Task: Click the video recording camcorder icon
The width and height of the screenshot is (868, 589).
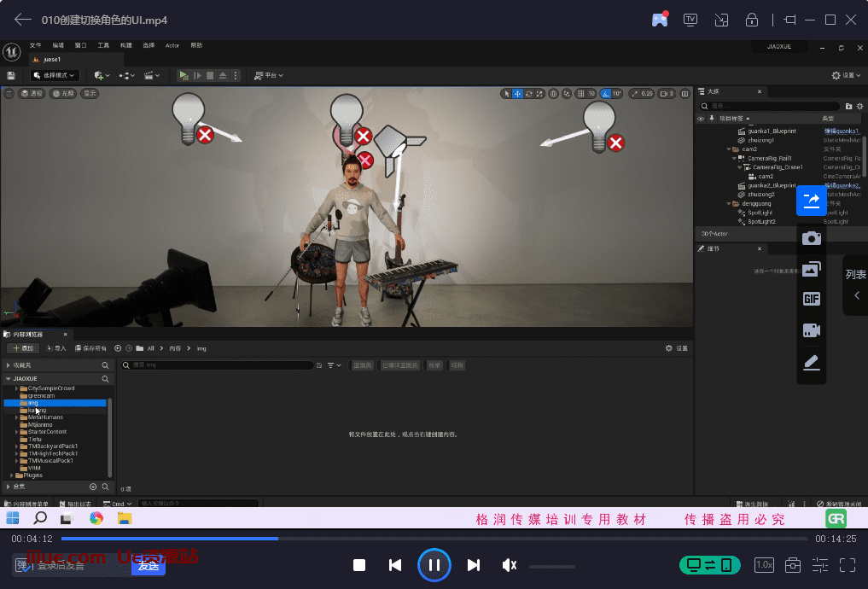Action: click(811, 330)
